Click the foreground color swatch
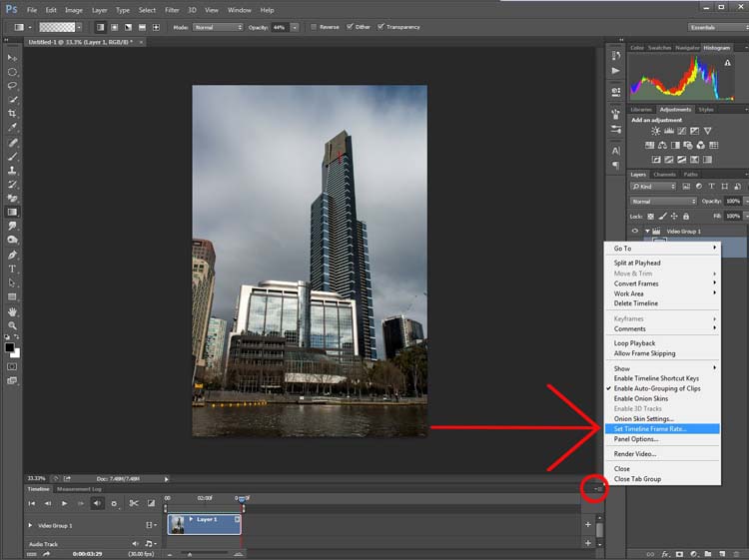This screenshot has height=560, width=749. pos(10,347)
